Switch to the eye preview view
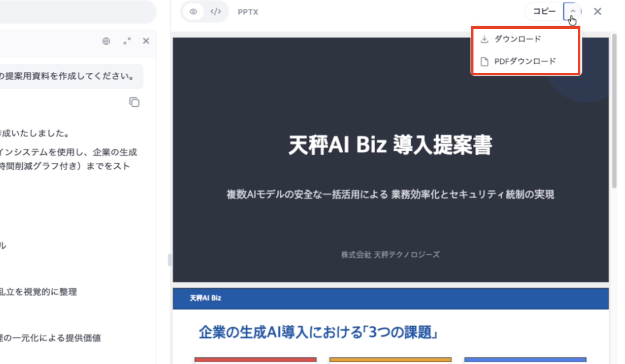 pos(193,12)
